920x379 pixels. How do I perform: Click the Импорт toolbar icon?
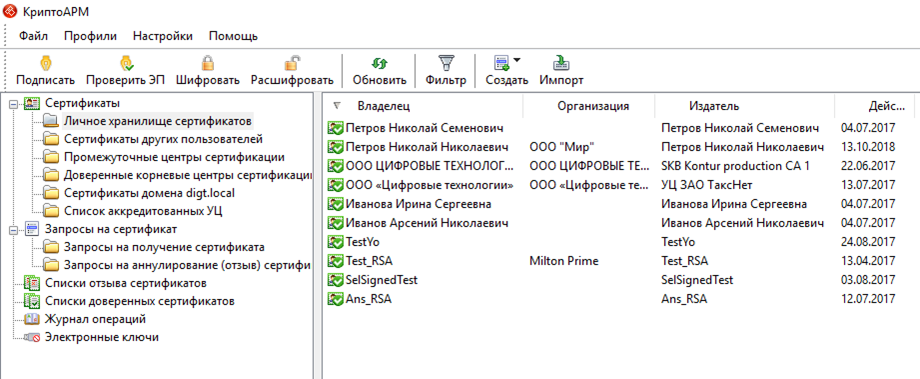pyautogui.click(x=562, y=63)
